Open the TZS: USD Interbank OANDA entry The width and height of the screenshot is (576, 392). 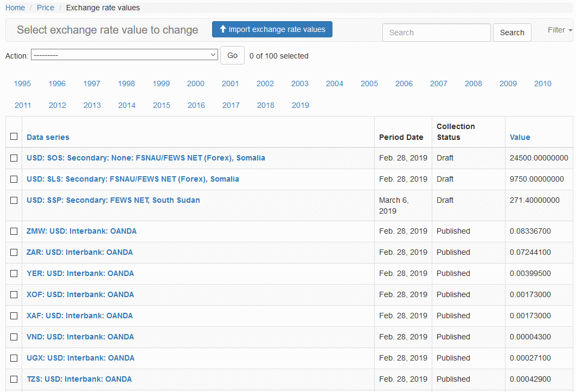click(x=79, y=379)
